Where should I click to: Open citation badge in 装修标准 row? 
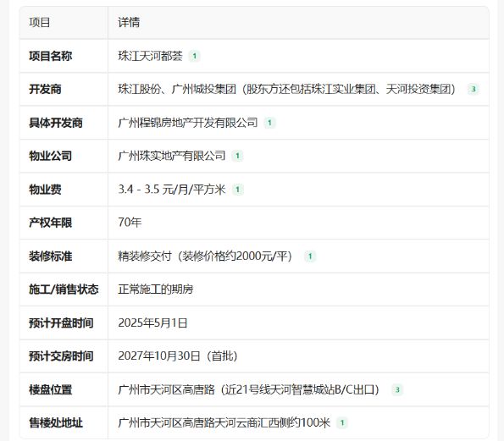(x=310, y=256)
